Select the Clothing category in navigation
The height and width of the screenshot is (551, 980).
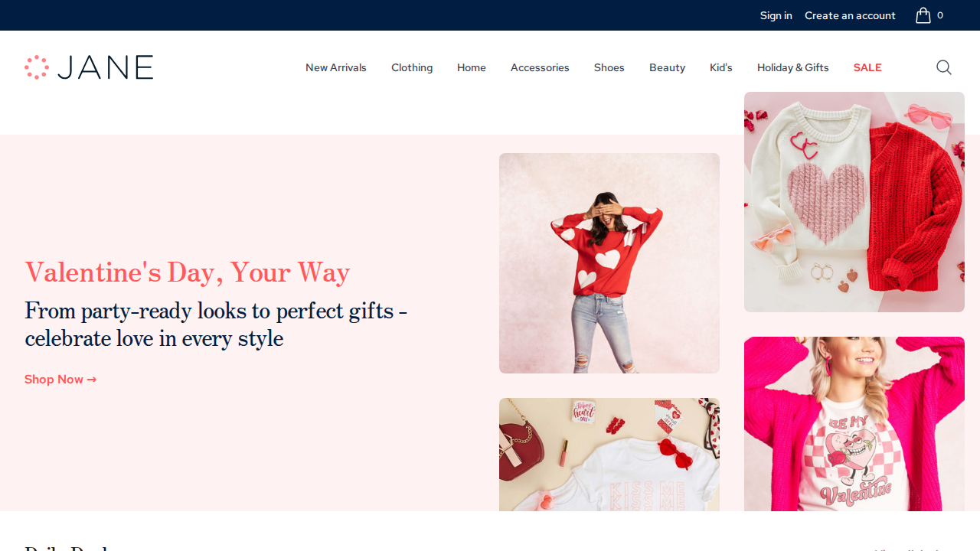click(412, 67)
